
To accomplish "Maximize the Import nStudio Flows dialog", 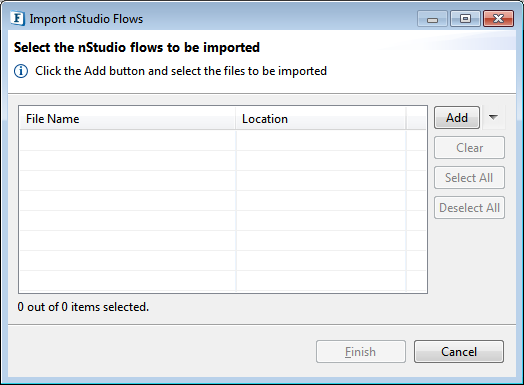I will tap(465, 19).
